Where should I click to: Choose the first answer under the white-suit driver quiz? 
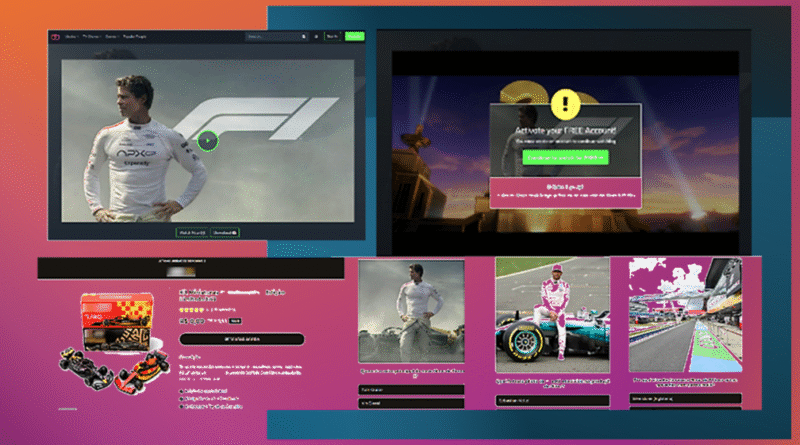pyautogui.click(x=411, y=390)
